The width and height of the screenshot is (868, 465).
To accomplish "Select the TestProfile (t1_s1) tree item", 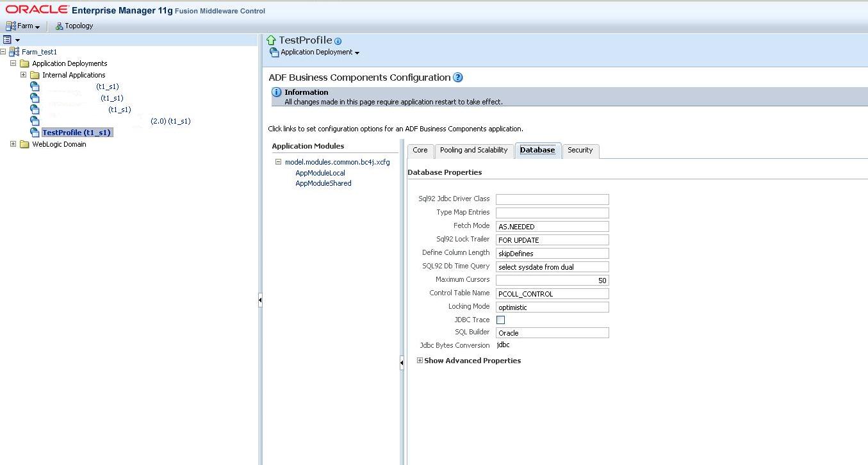I will (76, 133).
